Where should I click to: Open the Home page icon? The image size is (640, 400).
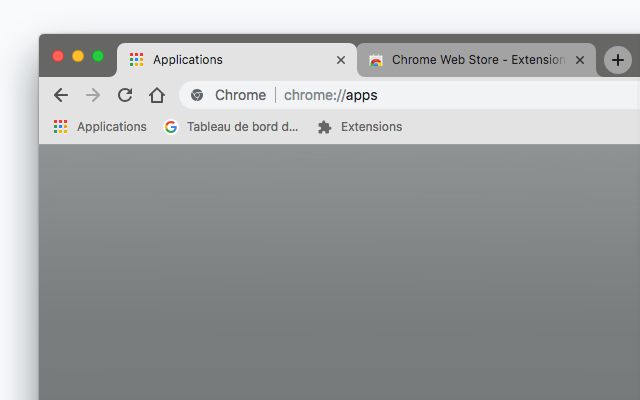coord(157,95)
